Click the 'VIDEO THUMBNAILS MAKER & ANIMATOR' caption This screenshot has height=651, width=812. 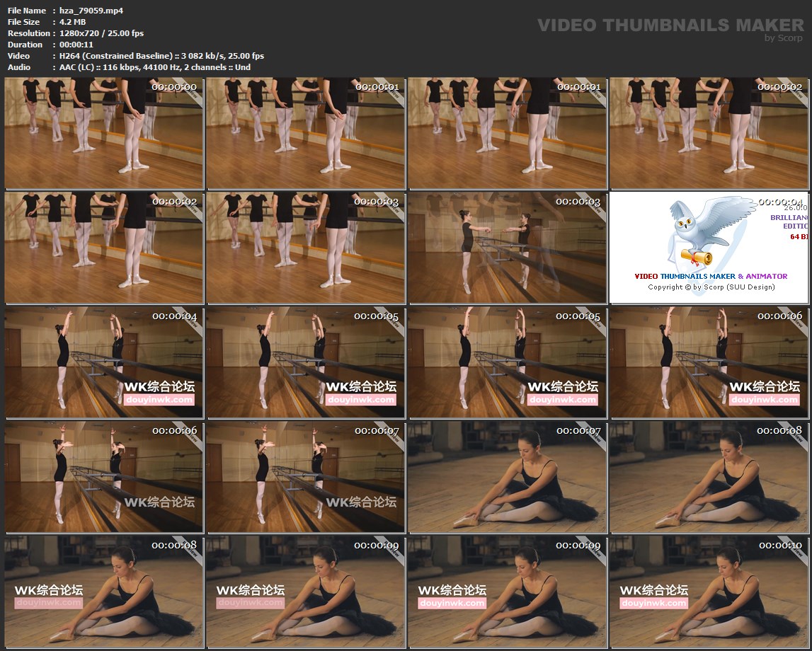[710, 276]
